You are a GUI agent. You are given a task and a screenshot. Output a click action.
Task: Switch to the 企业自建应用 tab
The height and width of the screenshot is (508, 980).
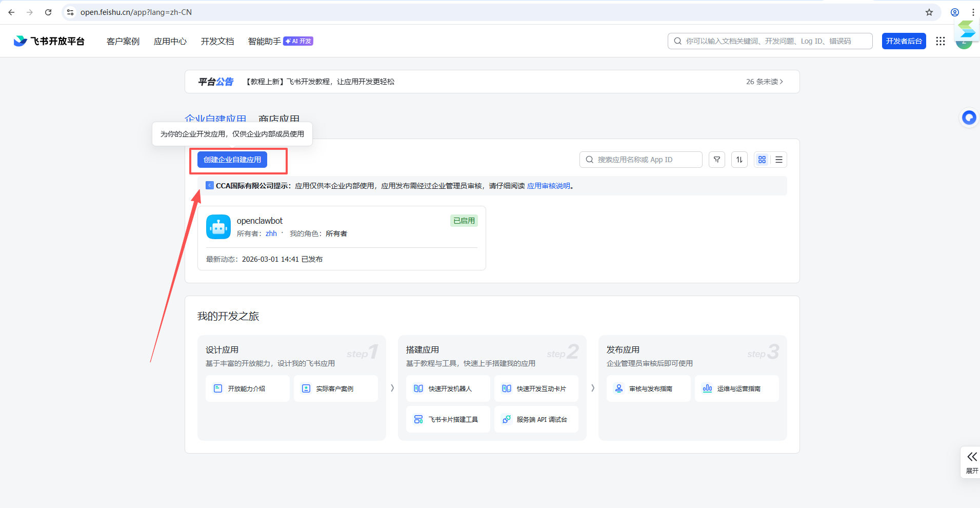coord(215,119)
